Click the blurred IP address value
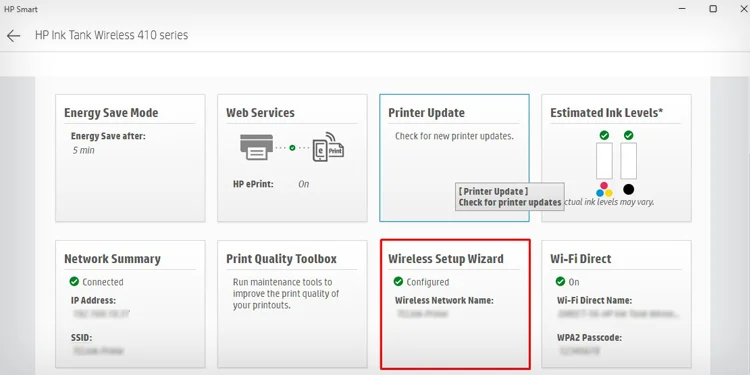Image resolution: width=750 pixels, height=375 pixels. (x=101, y=314)
